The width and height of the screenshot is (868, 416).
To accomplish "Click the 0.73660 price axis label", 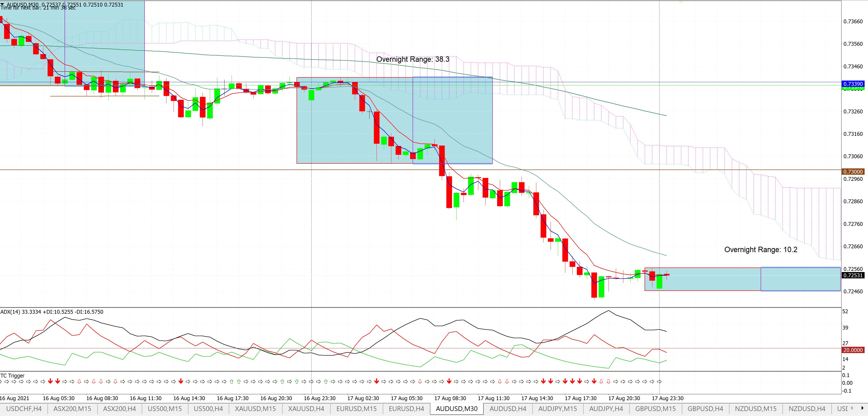I will (853, 22).
